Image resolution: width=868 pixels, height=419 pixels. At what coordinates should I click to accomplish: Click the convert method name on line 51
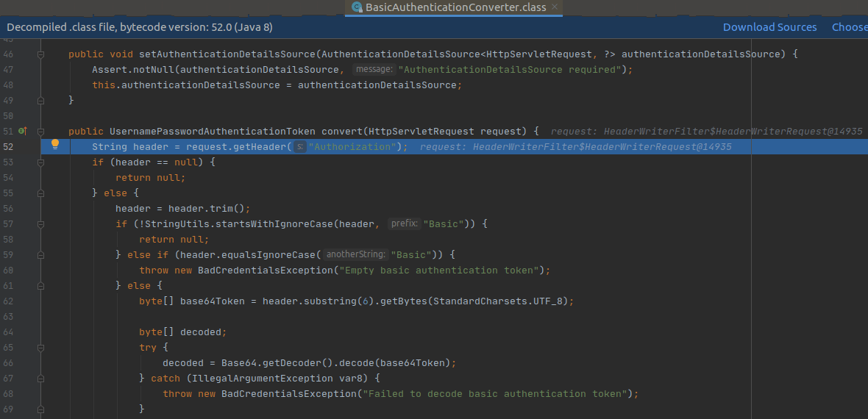click(342, 132)
